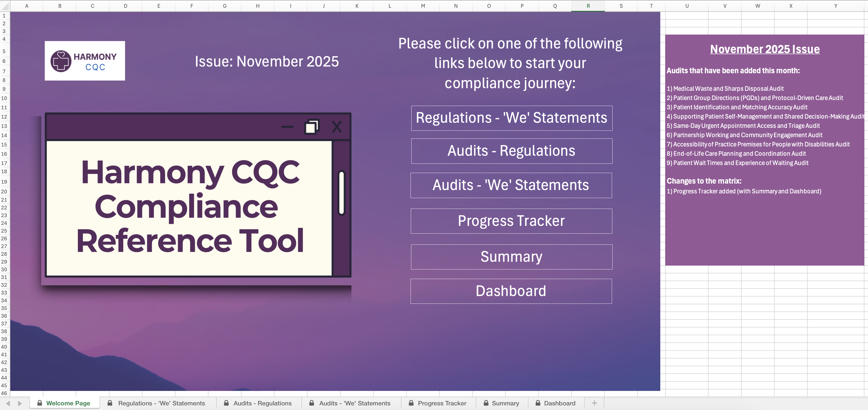
Task: Switch to the Dashboard sheet tab
Action: tap(559, 403)
